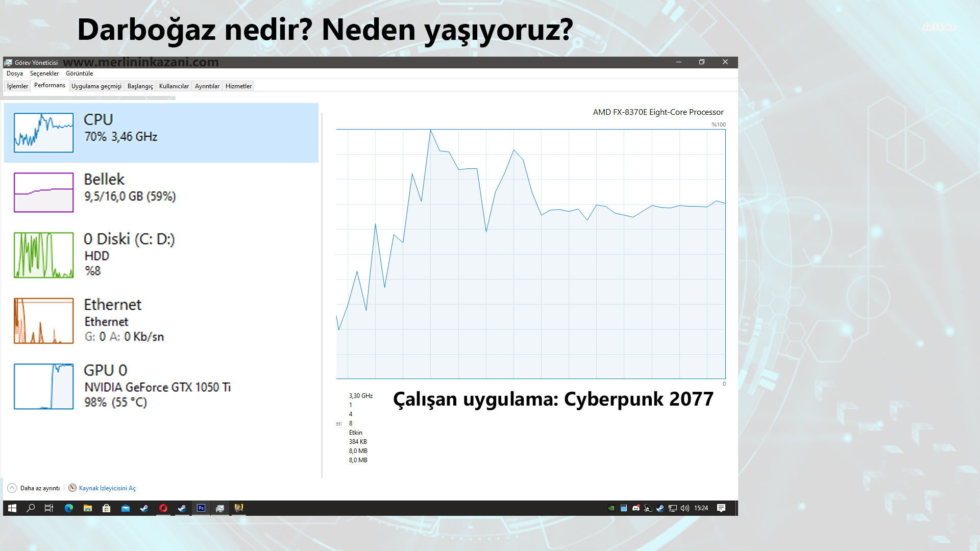This screenshot has height=551, width=980.
Task: Select the 0 Diski (C: D:) entry
Action: pyautogui.click(x=161, y=255)
